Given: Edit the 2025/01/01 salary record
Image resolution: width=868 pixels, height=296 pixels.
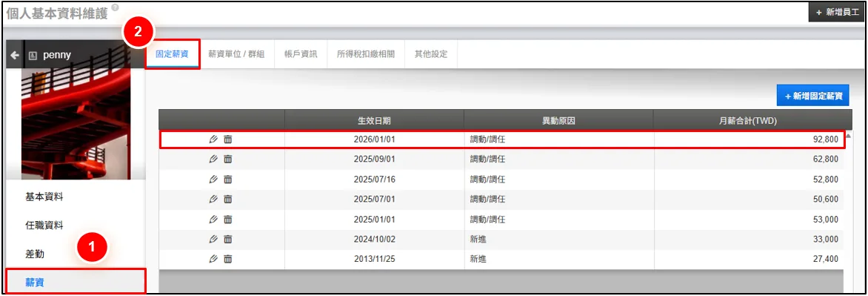Looking at the screenshot, I should tap(214, 219).
